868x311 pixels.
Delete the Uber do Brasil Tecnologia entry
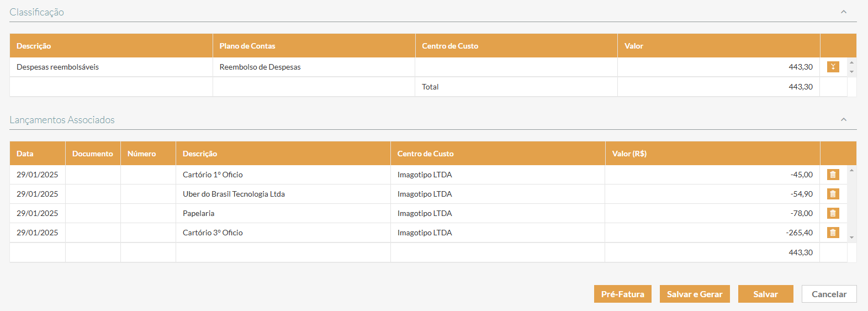coord(833,194)
